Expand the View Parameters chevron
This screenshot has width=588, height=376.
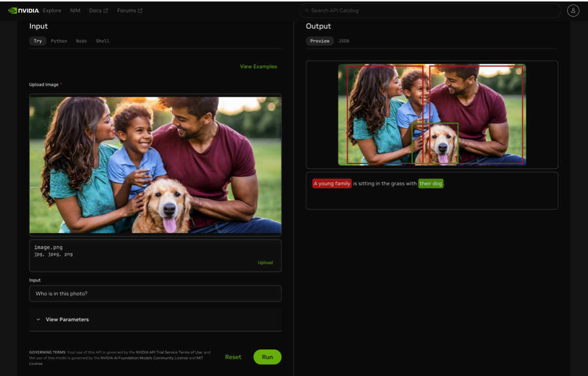[x=38, y=320]
